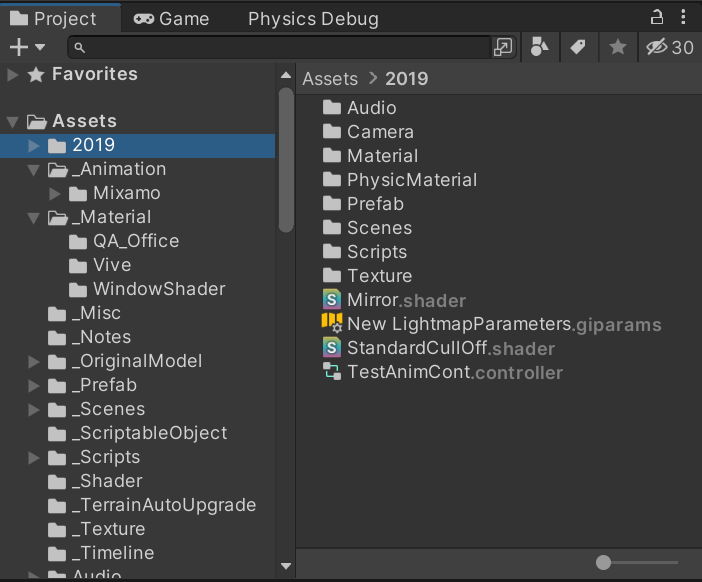Viewport: 702px width, 582px height.
Task: Select the Vive folder
Action: pos(100,265)
